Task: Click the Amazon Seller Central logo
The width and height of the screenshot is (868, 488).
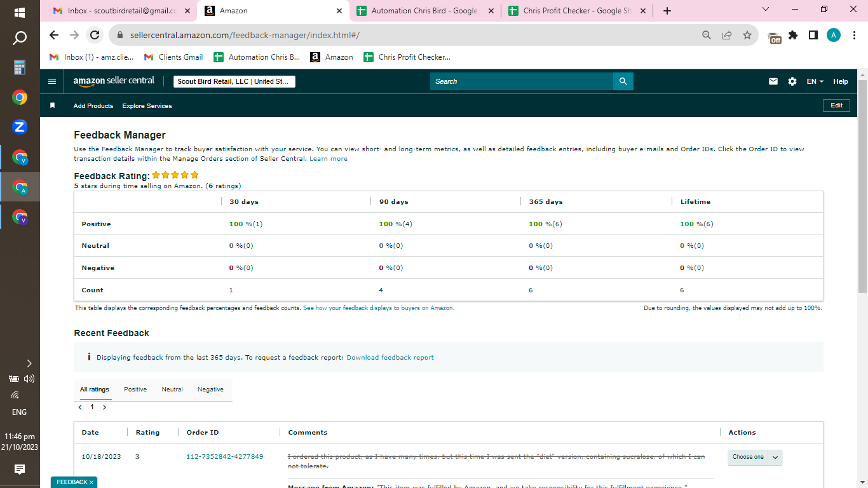Action: click(114, 81)
